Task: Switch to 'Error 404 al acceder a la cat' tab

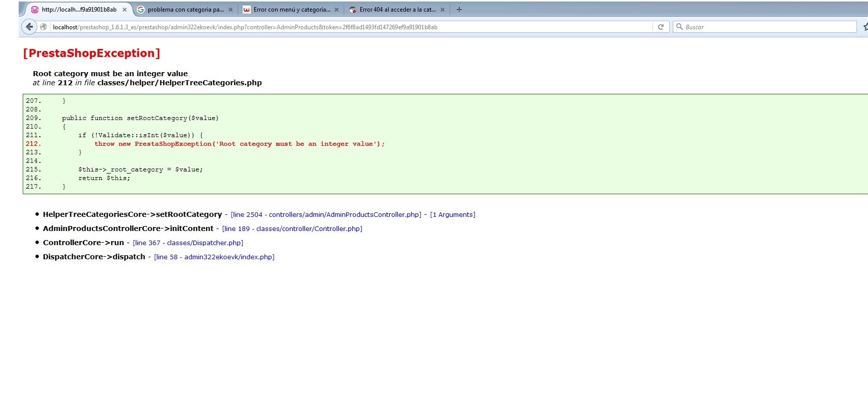Action: (397, 10)
